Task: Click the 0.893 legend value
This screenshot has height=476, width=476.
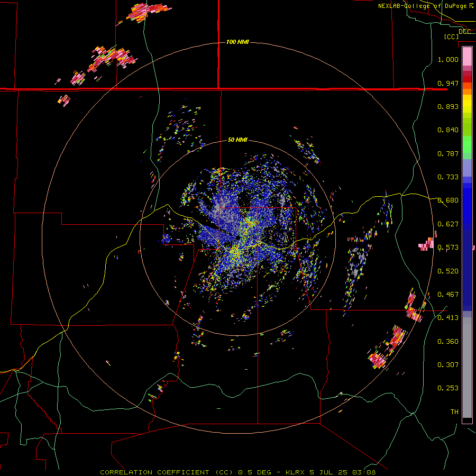Action: [448, 106]
